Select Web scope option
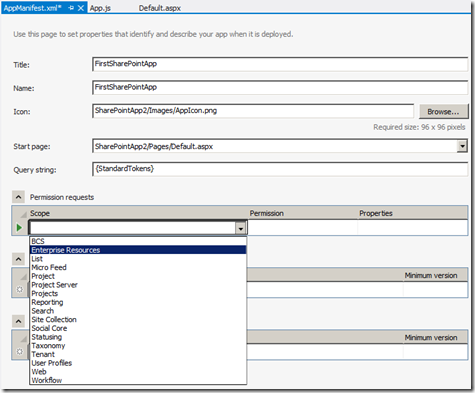Image resolution: width=475 pixels, height=393 pixels. click(138, 371)
